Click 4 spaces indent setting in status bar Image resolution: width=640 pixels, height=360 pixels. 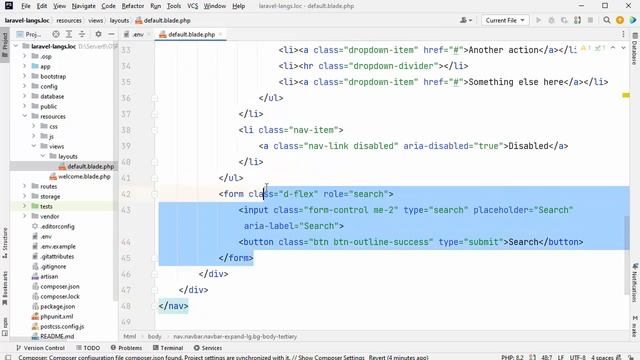(x=602, y=357)
